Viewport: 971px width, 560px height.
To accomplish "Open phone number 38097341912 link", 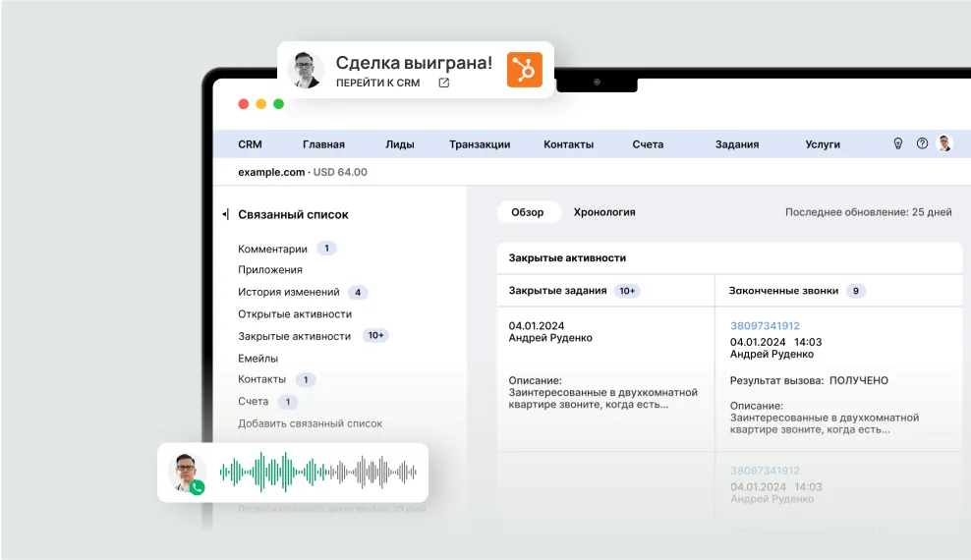I will click(765, 326).
